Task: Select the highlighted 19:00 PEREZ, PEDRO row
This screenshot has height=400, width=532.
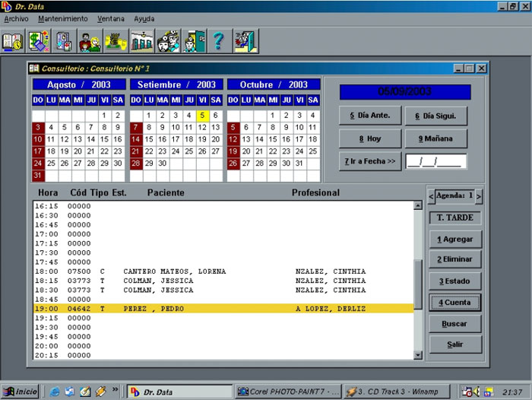Action: point(223,309)
